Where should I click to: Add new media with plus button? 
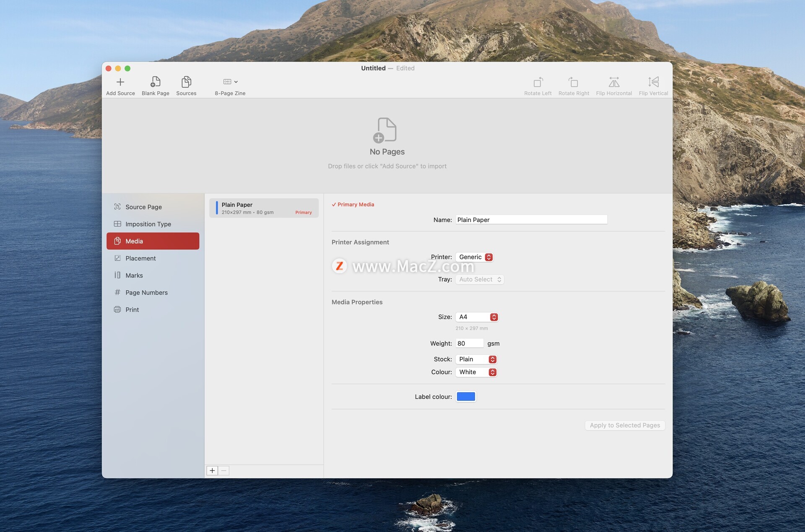212,470
